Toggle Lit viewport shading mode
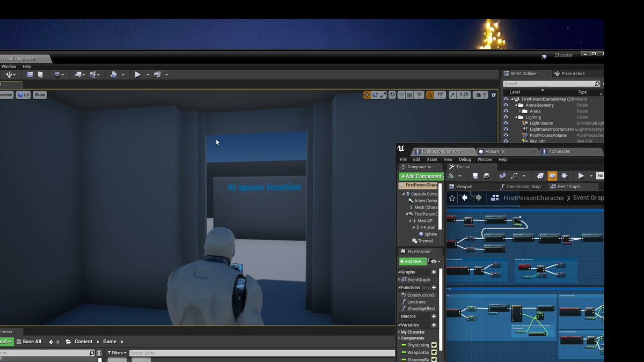Image resolution: width=644 pixels, height=362 pixels. coord(23,94)
